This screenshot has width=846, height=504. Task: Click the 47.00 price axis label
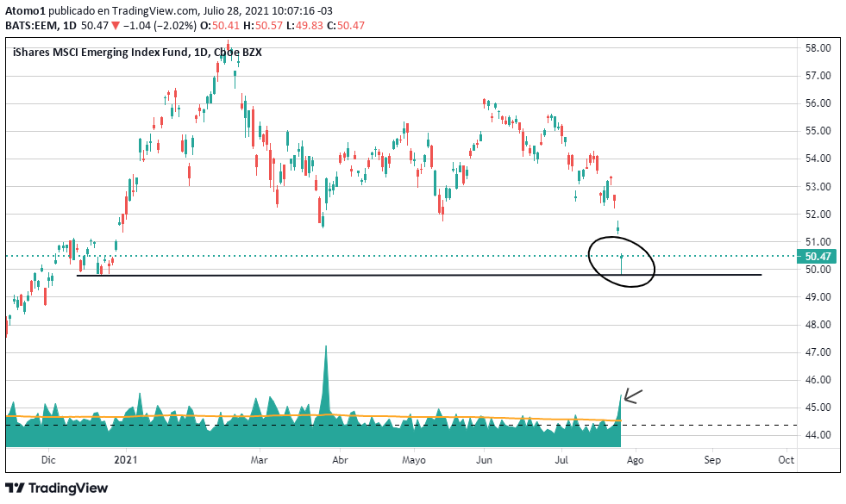[x=818, y=352]
